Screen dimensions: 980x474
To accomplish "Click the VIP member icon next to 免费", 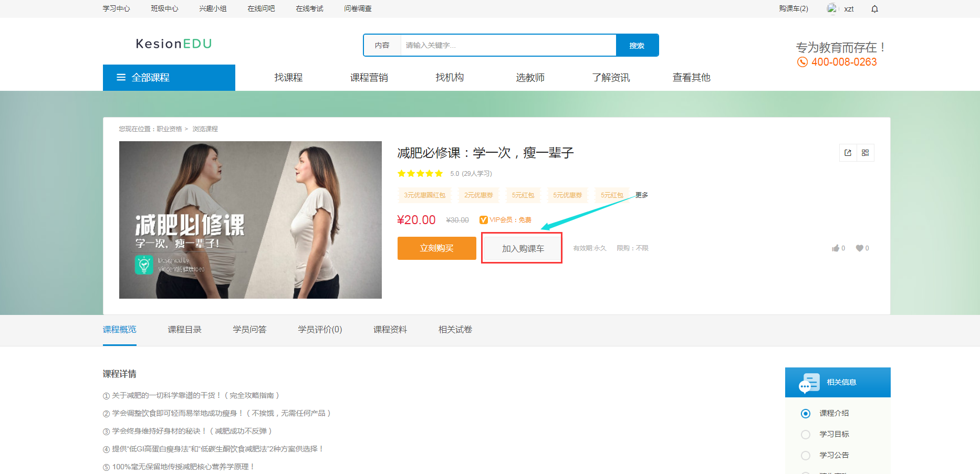I will coord(485,219).
